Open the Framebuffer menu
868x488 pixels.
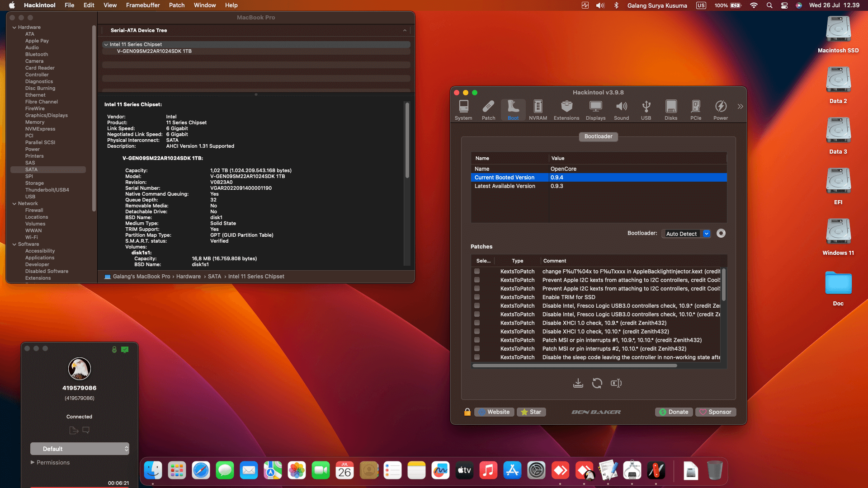coord(142,5)
